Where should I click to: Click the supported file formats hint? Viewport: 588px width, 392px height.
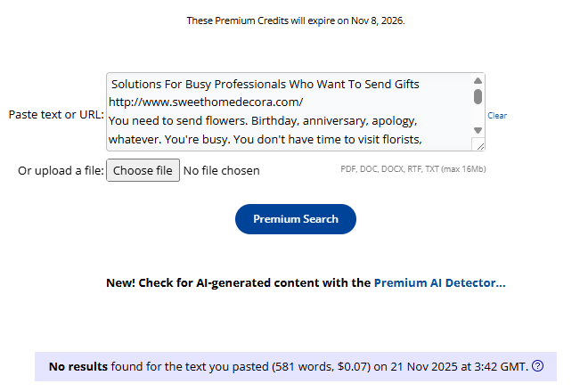click(x=412, y=169)
